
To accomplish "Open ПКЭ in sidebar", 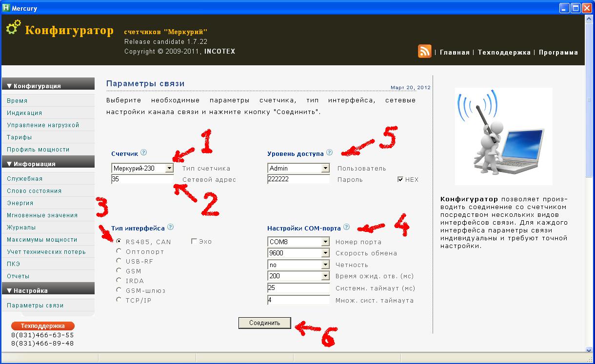I will 13,264.
